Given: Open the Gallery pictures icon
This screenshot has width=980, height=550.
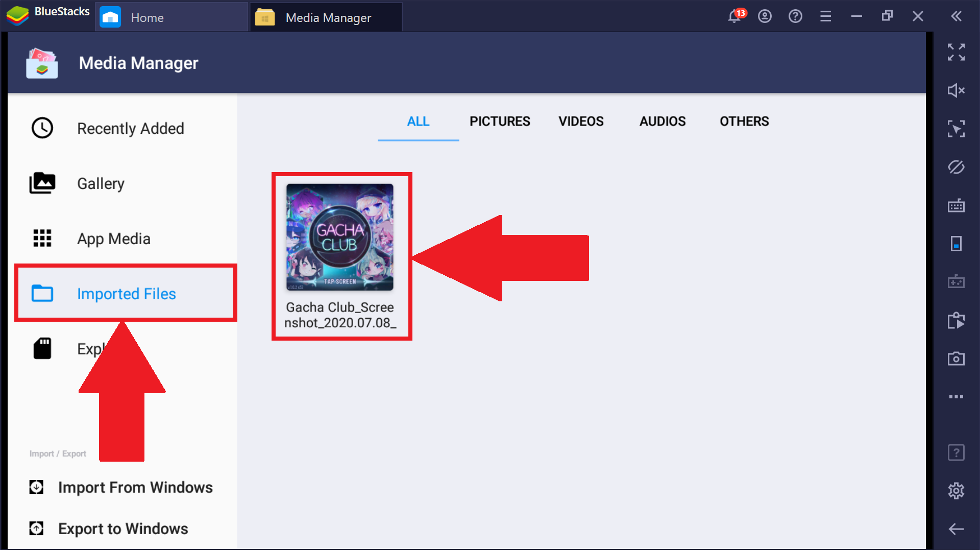Looking at the screenshot, I should point(42,183).
